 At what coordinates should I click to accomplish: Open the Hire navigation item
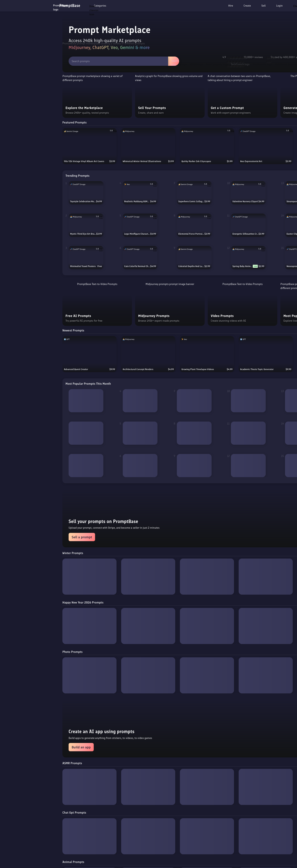pos(231,6)
